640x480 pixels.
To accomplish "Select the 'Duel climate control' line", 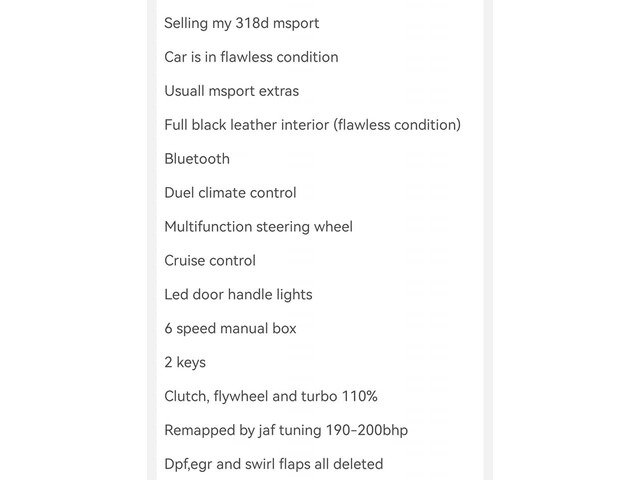I will pyautogui.click(x=230, y=193).
